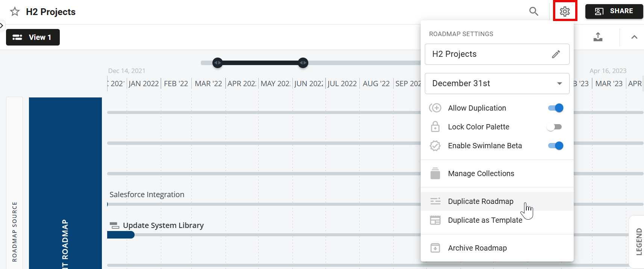Click the Manage Collections bucket icon

(x=435, y=173)
